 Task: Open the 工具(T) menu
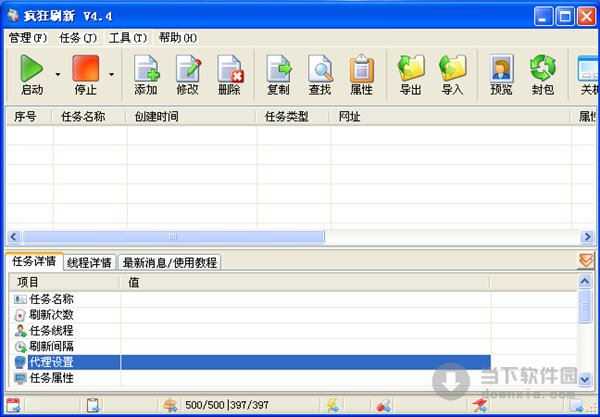[x=128, y=38]
